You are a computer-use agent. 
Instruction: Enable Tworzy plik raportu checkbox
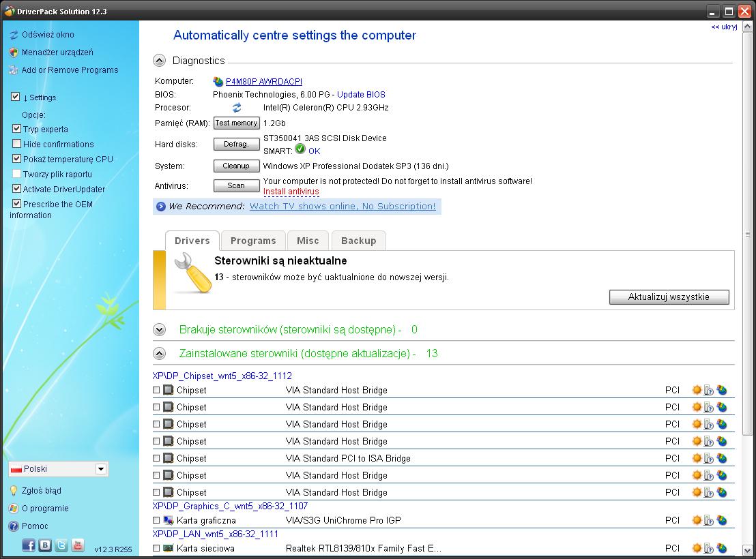coord(17,173)
